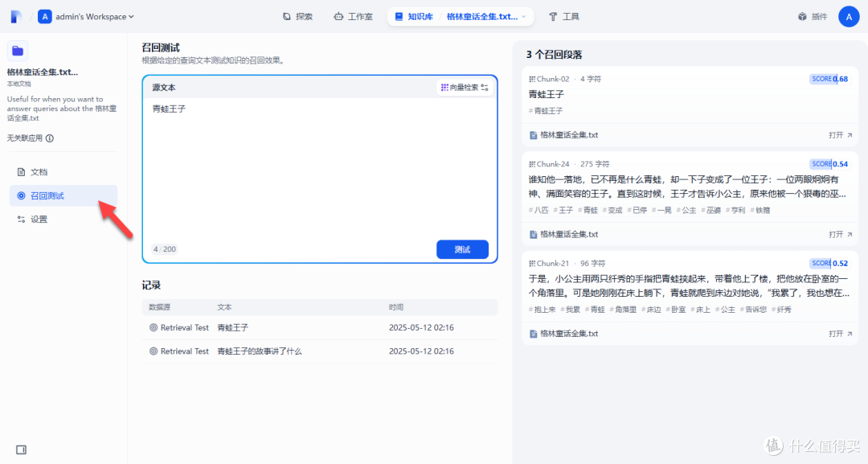Click the document icon in Chunk-24 card footer
Screen dimensions: 868x464
click(533, 234)
